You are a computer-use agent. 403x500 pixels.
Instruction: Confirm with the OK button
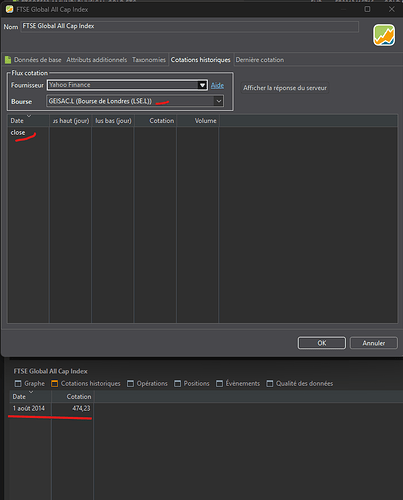coord(322,343)
